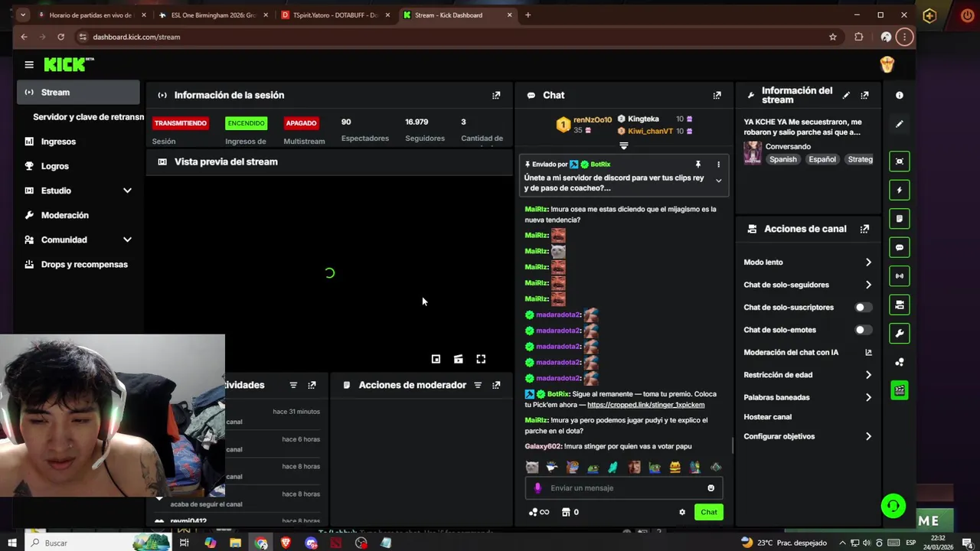Expand the Comunidad submenu chevron
Viewport: 980px width, 551px height.
(127, 240)
